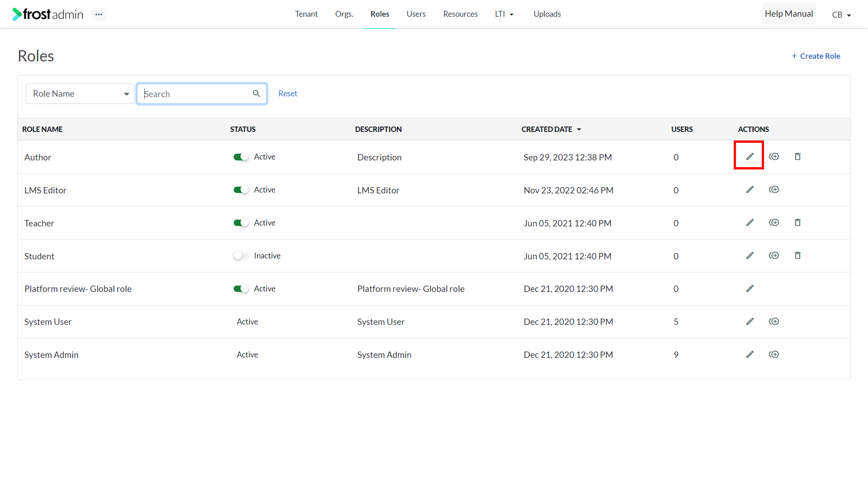
Task: Open the three-dot menu beside frost admin
Action: [99, 14]
